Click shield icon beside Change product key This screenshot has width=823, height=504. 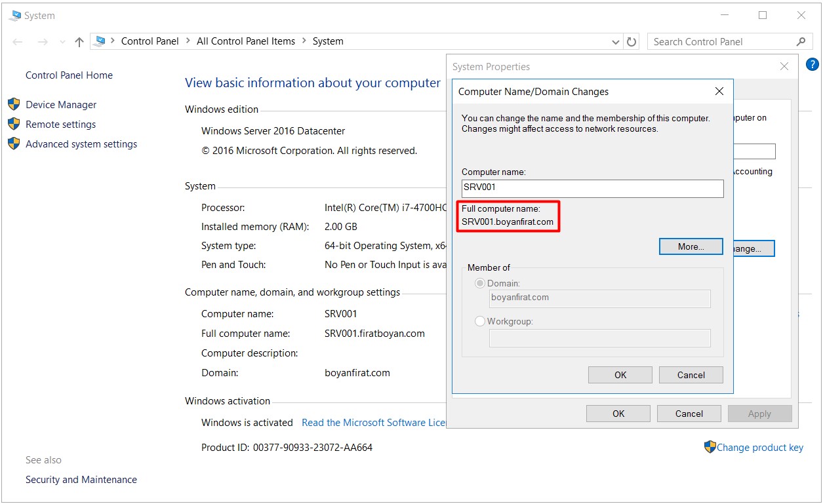pos(710,447)
